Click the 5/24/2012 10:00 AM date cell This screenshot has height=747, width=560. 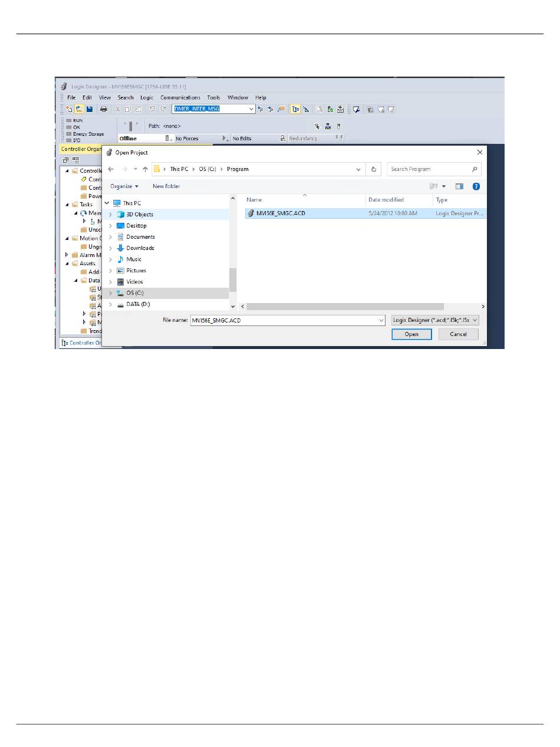pyautogui.click(x=393, y=213)
